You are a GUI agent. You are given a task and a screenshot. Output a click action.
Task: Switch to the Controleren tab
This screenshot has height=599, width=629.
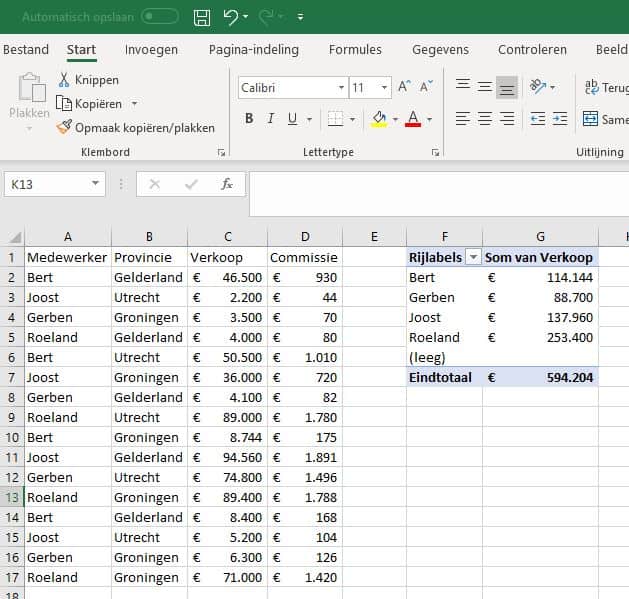click(x=532, y=50)
